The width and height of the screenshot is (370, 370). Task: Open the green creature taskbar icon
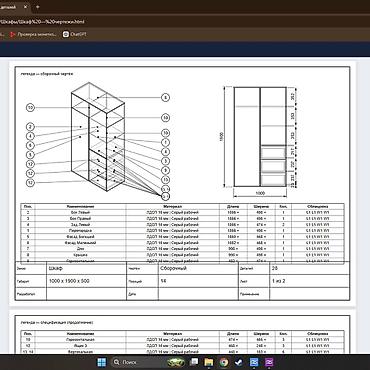[x=176, y=362]
